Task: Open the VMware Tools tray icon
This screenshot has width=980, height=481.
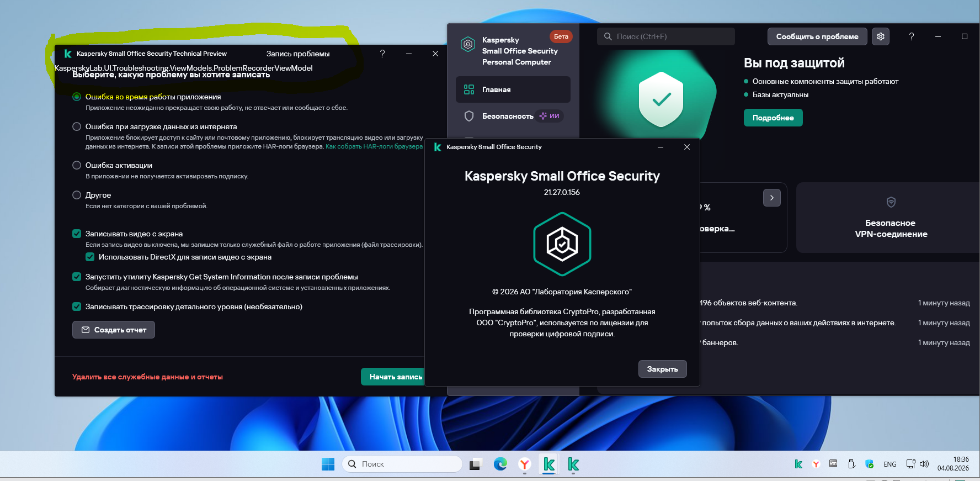Action: 833,464
